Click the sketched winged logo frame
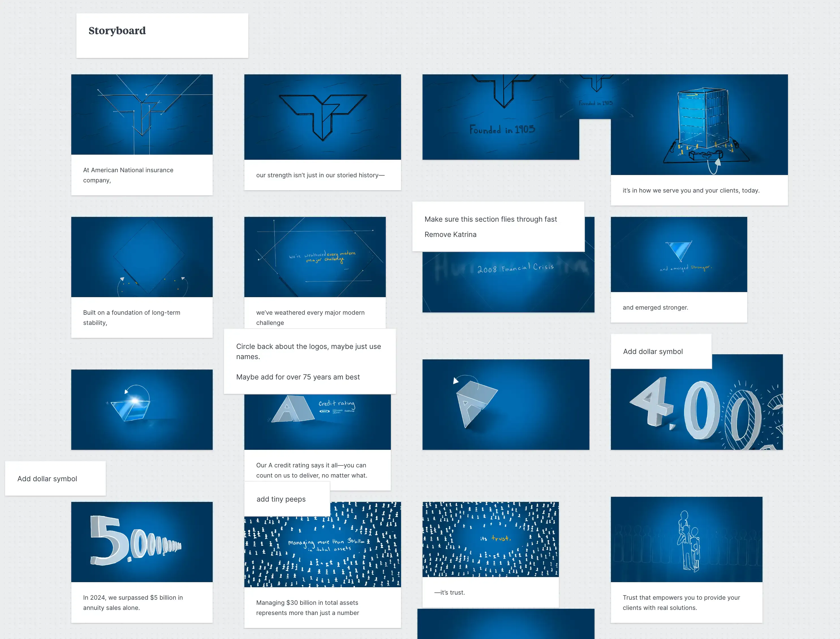 pyautogui.click(x=322, y=116)
